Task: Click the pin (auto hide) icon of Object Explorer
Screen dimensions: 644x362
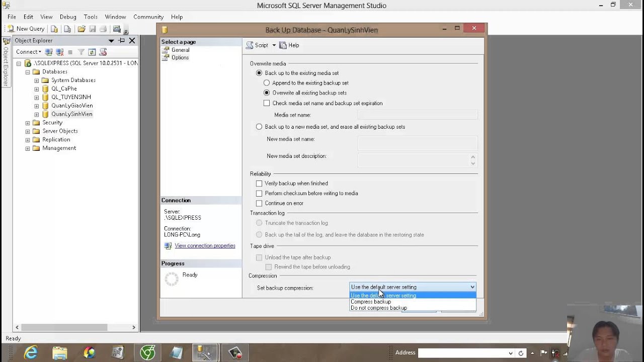Action: tap(122, 40)
